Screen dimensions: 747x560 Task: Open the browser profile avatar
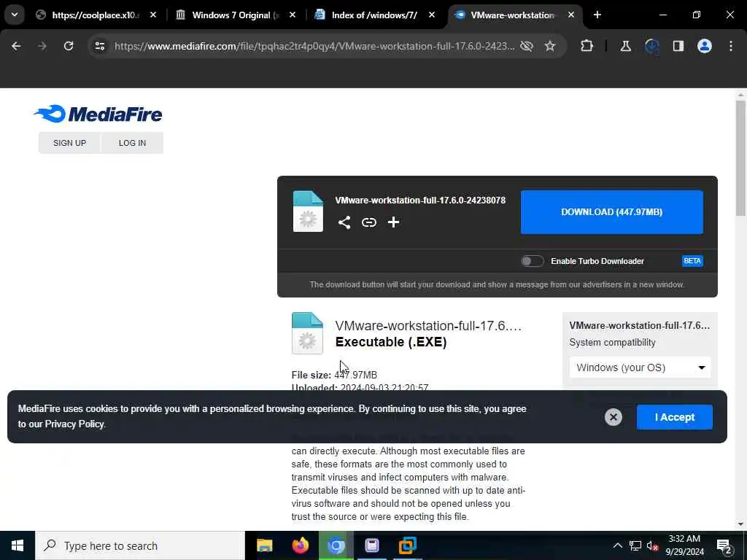[x=705, y=46]
